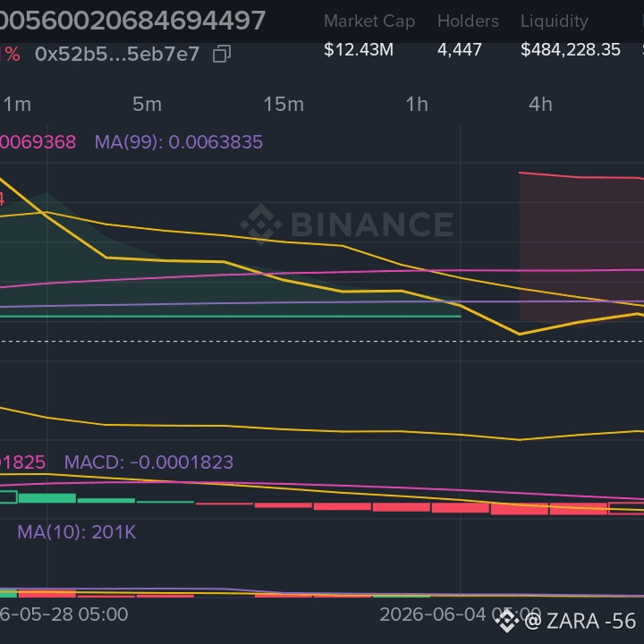Click the MA(10): 201K volume label
This screenshot has height=644, width=644.
point(76,532)
